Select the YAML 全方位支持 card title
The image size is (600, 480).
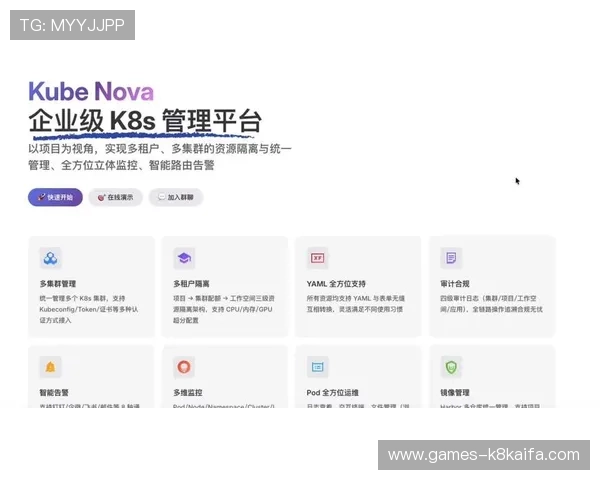[x=336, y=284]
